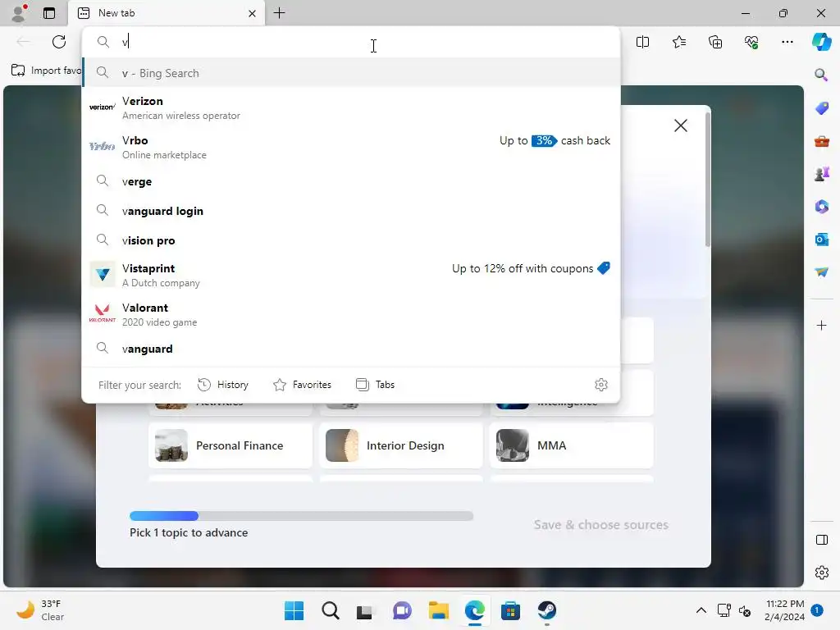Screen dimensions: 840x630
Task: Open the Windows Start menu
Action: coord(294,610)
